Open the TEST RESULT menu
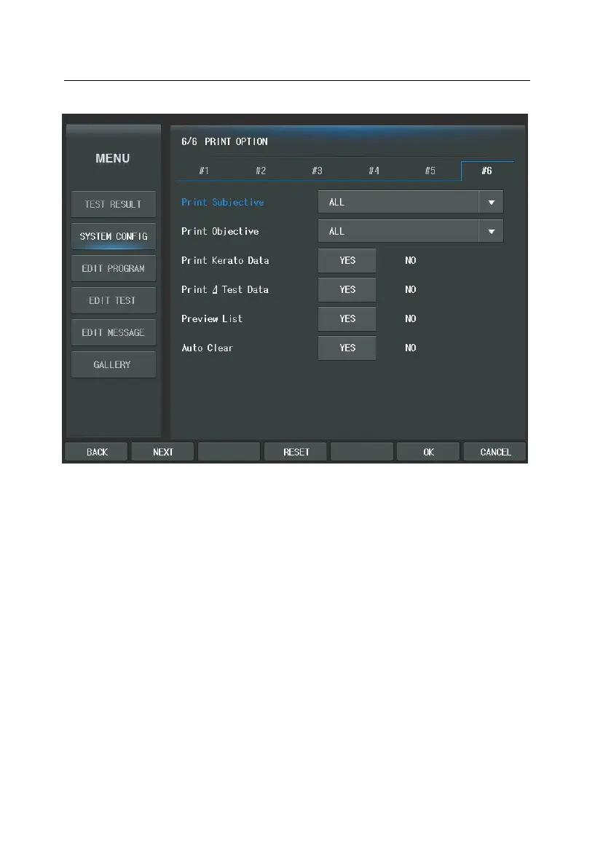The height and width of the screenshot is (868, 611). pos(114,204)
